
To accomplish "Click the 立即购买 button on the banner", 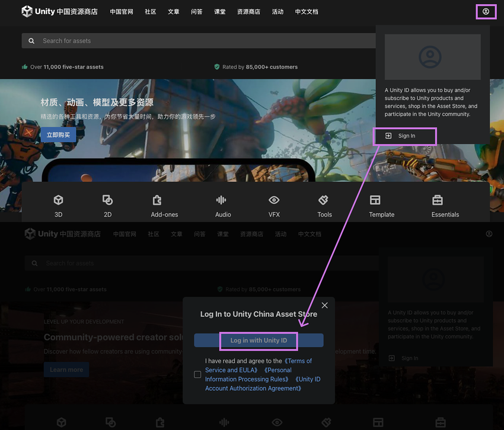I will click(x=58, y=135).
